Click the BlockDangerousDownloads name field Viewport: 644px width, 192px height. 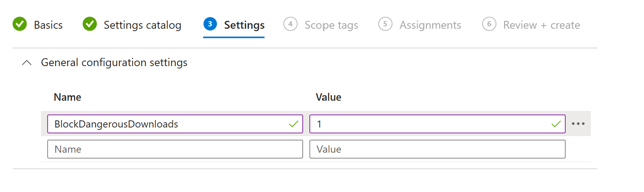point(175,124)
